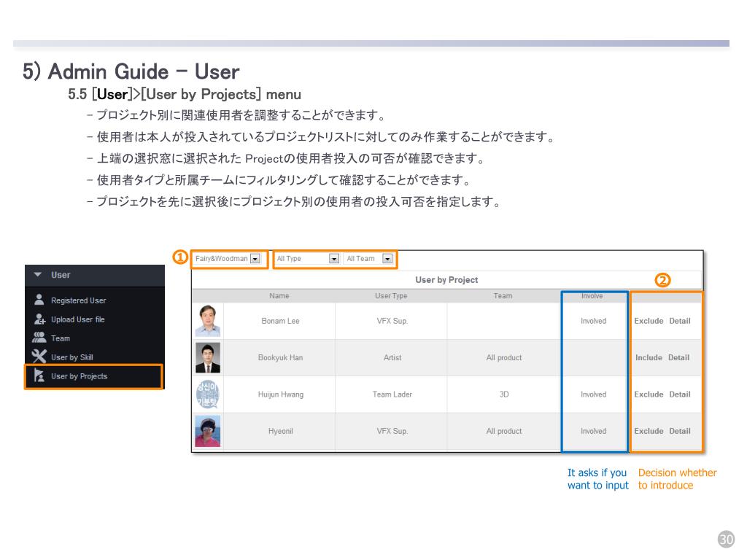Select the name Huijun Hwang
Screen dimensions: 747x560
click(x=281, y=394)
